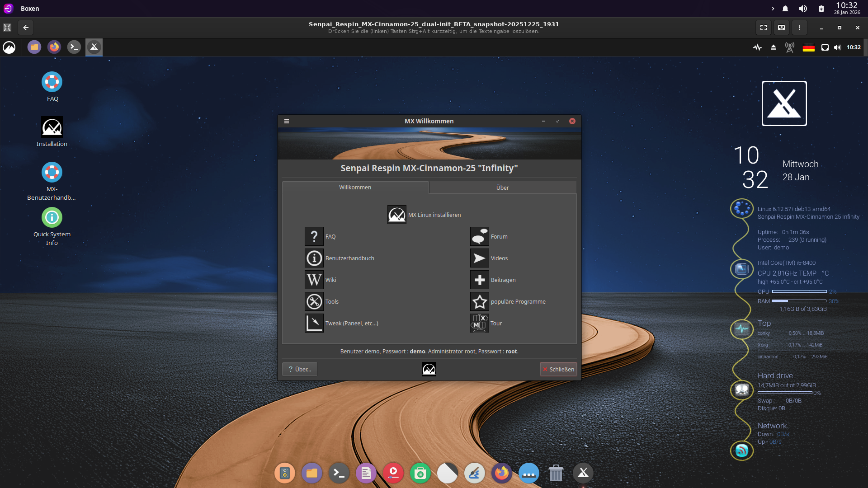This screenshot has width=868, height=488.
Task: Toggle Boxen fullscreen mode button
Action: point(764,28)
